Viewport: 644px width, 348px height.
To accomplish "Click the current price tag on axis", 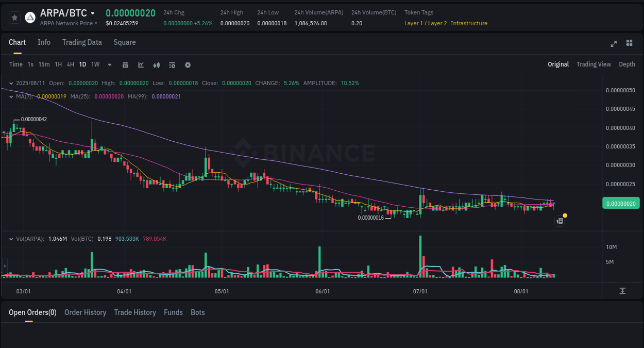I will click(621, 203).
